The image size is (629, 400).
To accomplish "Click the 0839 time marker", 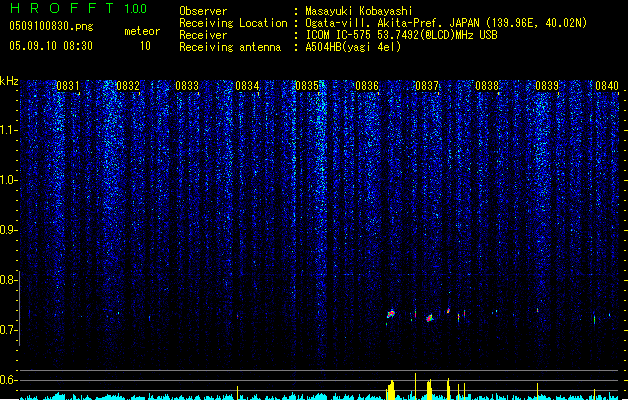I will 547,86.
